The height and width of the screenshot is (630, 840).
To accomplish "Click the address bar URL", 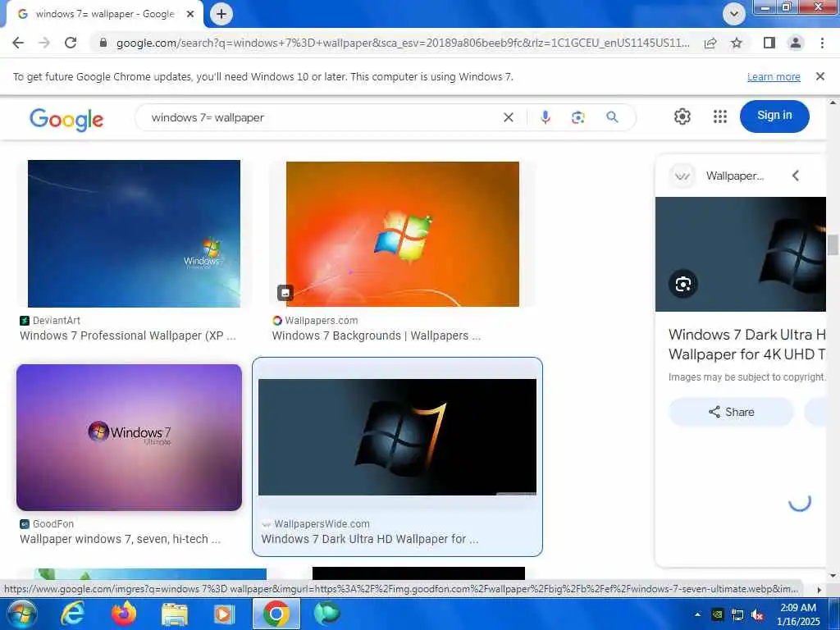I will click(403, 43).
